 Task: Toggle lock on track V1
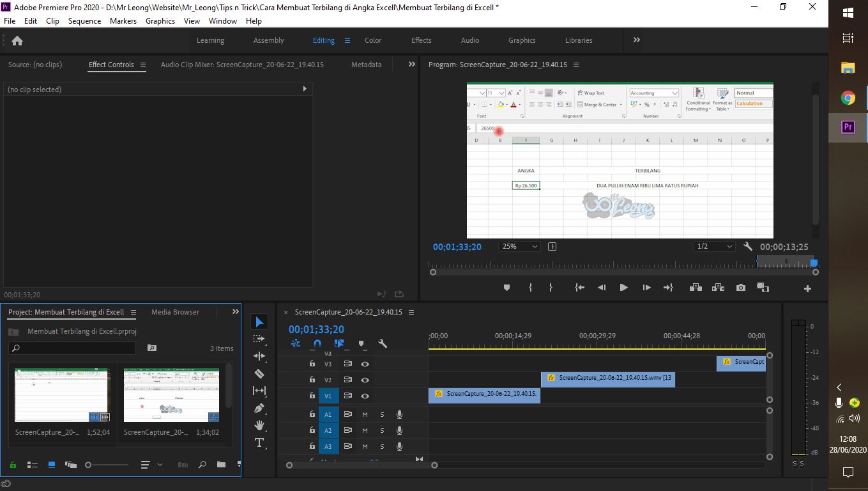[312, 396]
